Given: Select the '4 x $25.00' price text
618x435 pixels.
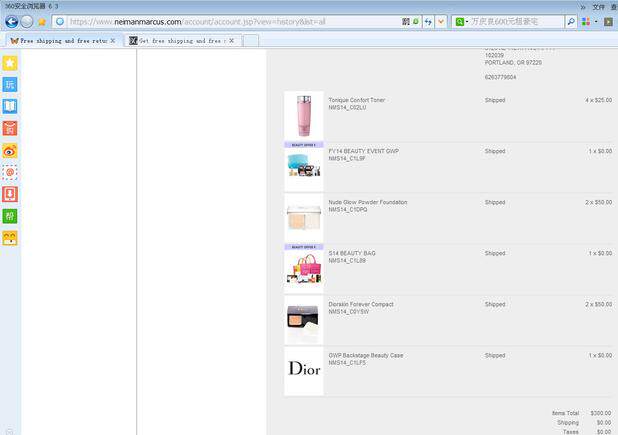Looking at the screenshot, I should (x=599, y=100).
